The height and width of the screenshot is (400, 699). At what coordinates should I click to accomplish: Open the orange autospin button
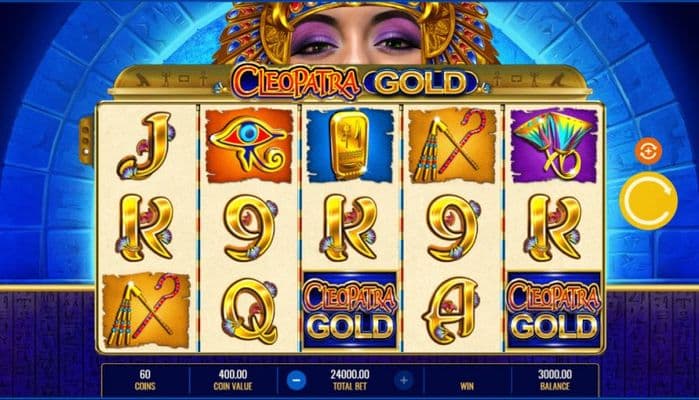648,152
